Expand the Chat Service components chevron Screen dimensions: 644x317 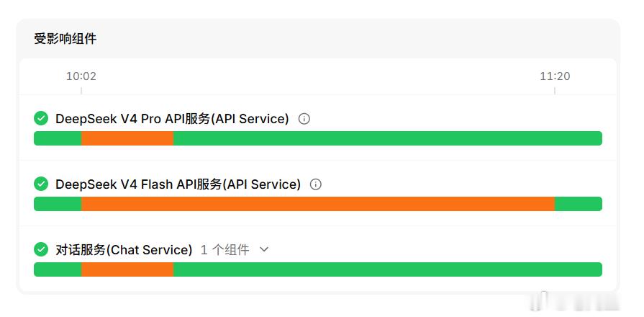(264, 249)
